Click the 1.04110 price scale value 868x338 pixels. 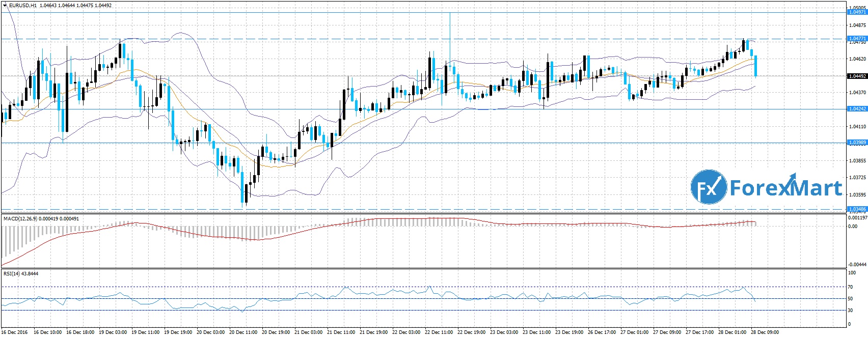point(858,127)
